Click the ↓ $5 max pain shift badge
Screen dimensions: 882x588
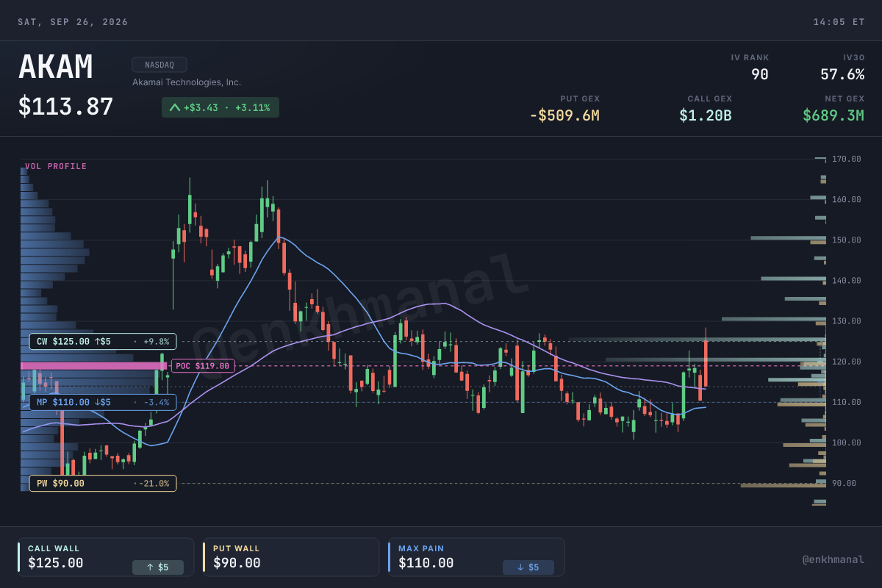[528, 567]
